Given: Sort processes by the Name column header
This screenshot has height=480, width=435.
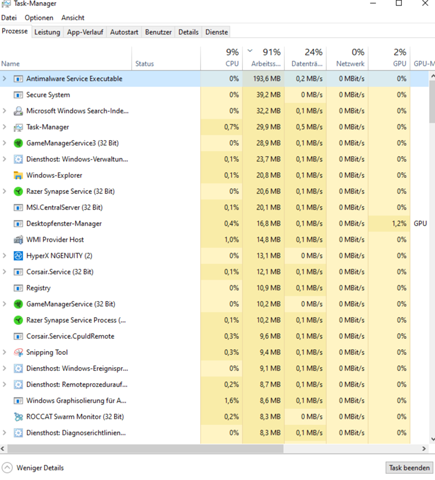Looking at the screenshot, I should [x=66, y=58].
